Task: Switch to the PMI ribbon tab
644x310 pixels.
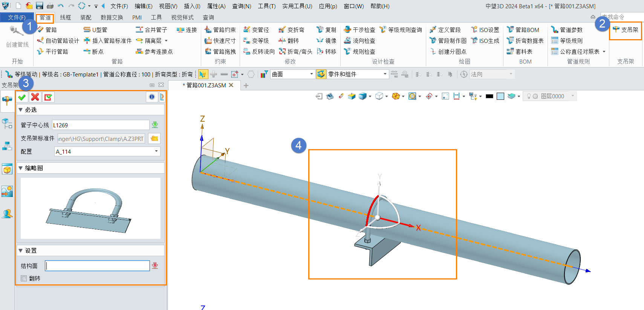Action: pyautogui.click(x=137, y=17)
